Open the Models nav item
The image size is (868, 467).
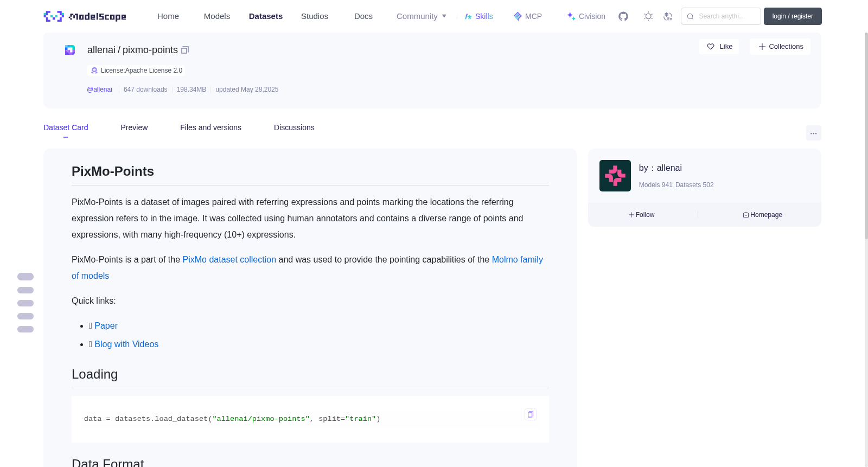pos(217,16)
